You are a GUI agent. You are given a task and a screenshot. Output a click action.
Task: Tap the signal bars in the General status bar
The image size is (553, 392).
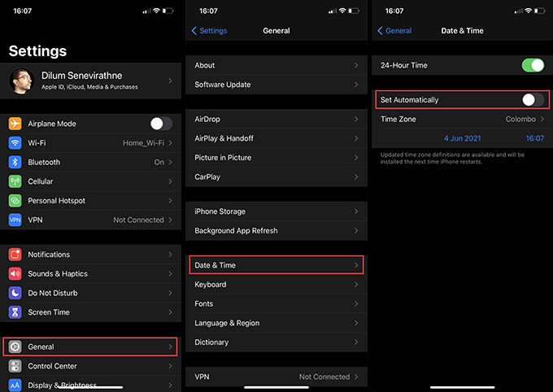coord(333,11)
